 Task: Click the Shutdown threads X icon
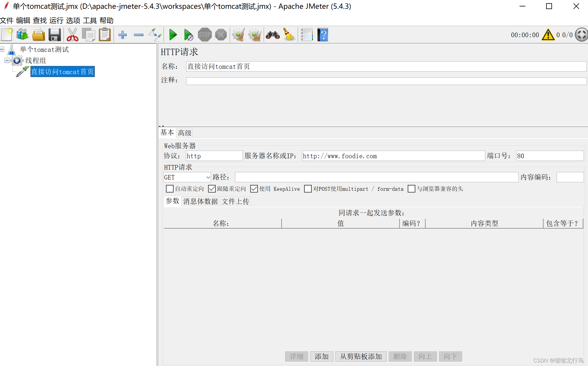(x=221, y=35)
